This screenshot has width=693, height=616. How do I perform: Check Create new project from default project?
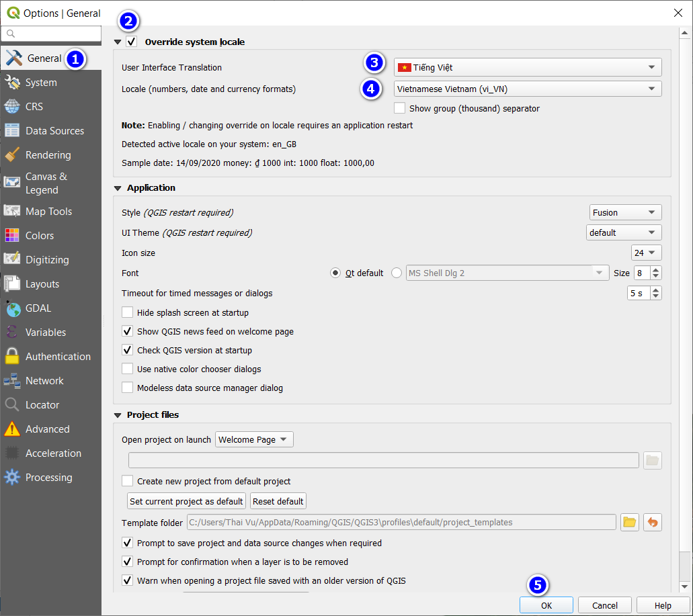127,481
